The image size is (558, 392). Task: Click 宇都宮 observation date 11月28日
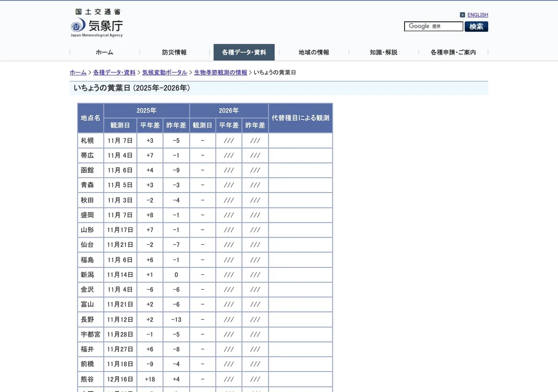120,334
